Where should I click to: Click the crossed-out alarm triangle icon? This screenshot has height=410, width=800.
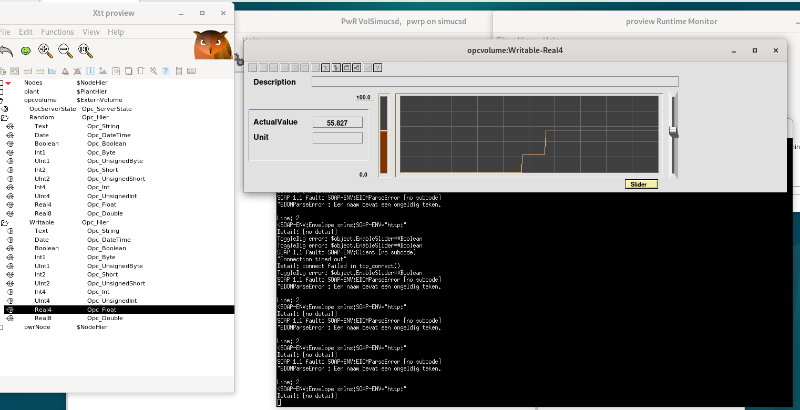coord(77,71)
